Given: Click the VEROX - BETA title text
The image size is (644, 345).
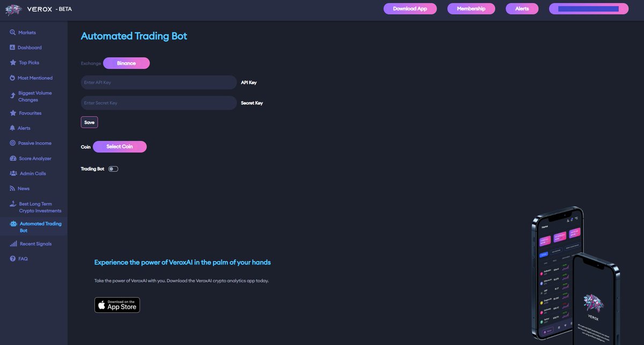Looking at the screenshot, I should 49,9.
